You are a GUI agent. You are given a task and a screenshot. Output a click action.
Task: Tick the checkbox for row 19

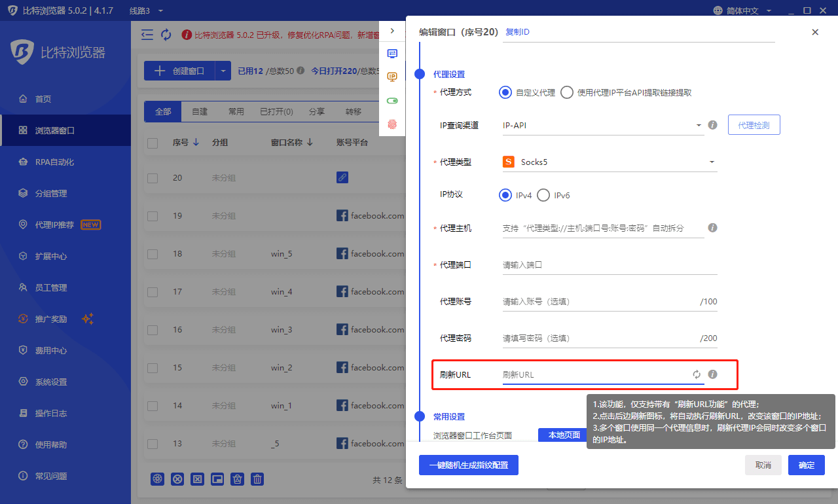pyautogui.click(x=153, y=216)
